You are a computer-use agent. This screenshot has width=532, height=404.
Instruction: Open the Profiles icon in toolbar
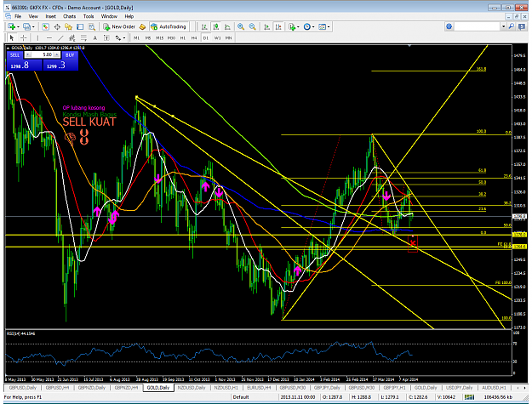pos(26,26)
